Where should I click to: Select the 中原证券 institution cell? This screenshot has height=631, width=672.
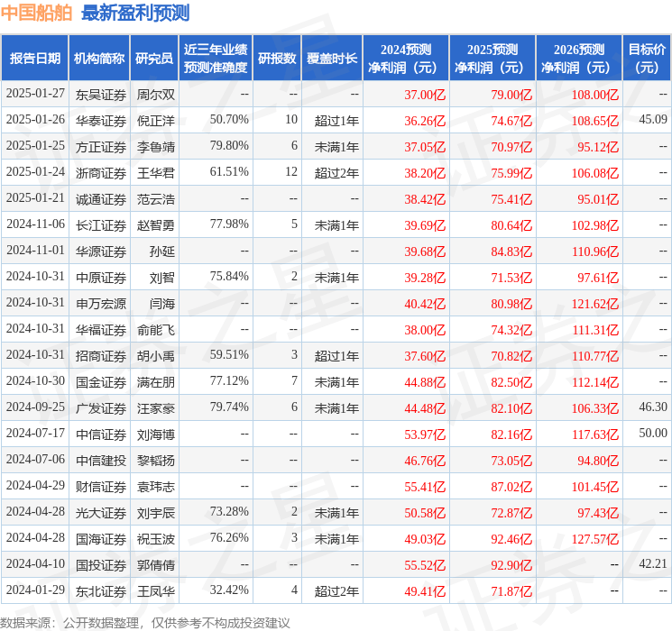pos(101,278)
